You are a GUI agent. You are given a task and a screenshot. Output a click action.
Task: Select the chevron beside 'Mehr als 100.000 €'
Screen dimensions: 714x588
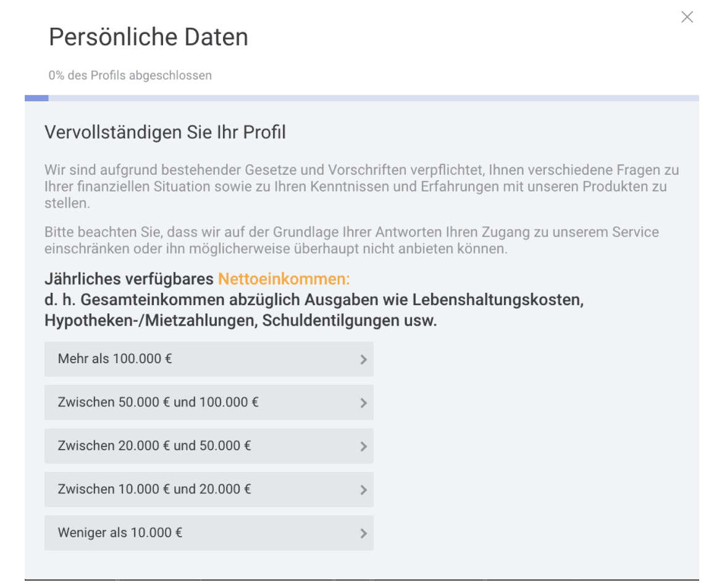[x=364, y=359]
